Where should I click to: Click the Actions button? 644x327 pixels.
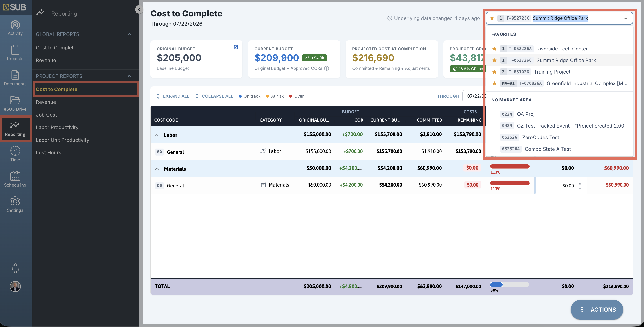point(597,309)
